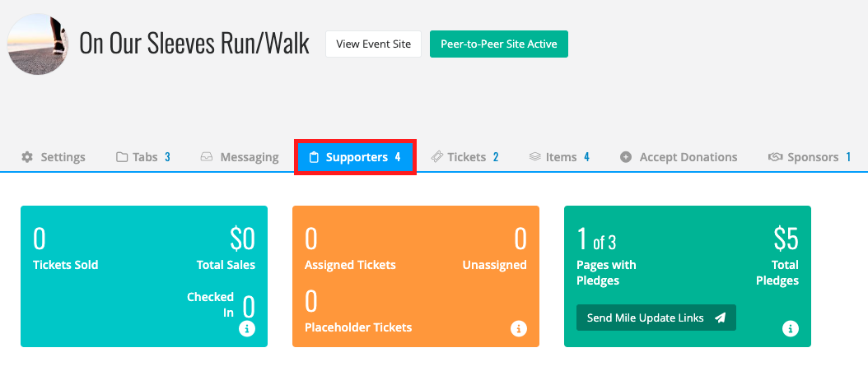Click the plus icon beside Accept Donations
Image resolution: width=868 pixels, height=371 pixels.
626,157
